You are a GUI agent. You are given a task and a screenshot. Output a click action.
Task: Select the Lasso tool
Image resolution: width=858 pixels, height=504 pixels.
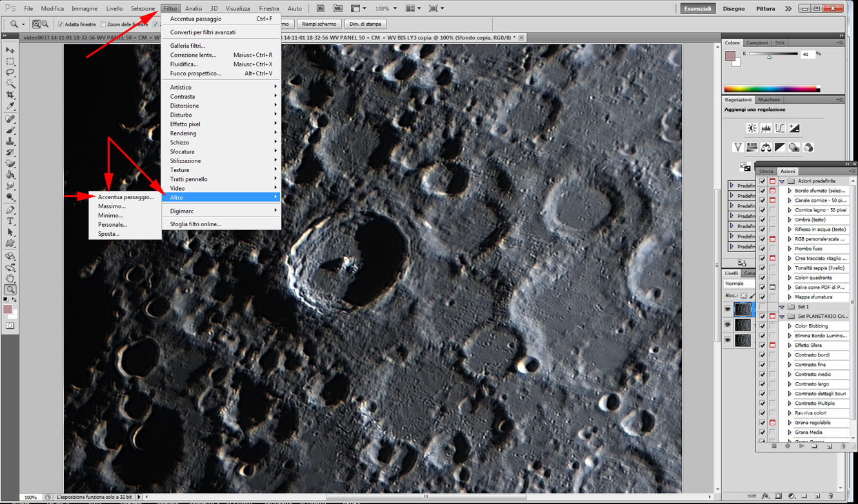click(x=10, y=73)
